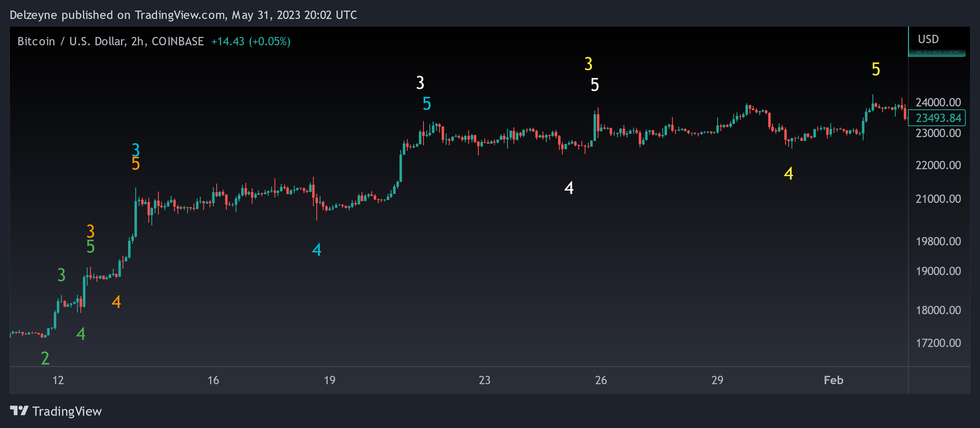
Task: Click the cyan wave label 5
Action: click(427, 103)
